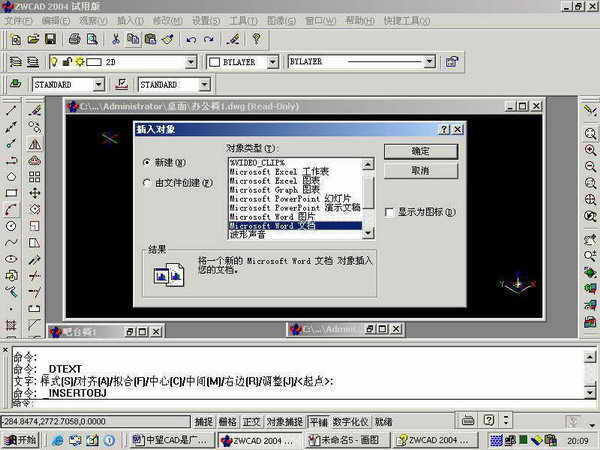Open the 工具(T) menu
Viewport: 600px width, 450px height.
pos(242,19)
